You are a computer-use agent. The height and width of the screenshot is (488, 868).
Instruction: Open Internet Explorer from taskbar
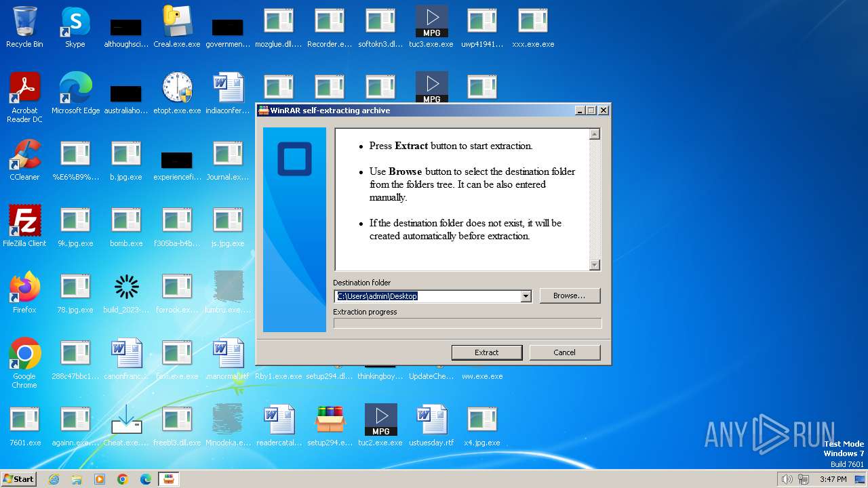pos(54,479)
